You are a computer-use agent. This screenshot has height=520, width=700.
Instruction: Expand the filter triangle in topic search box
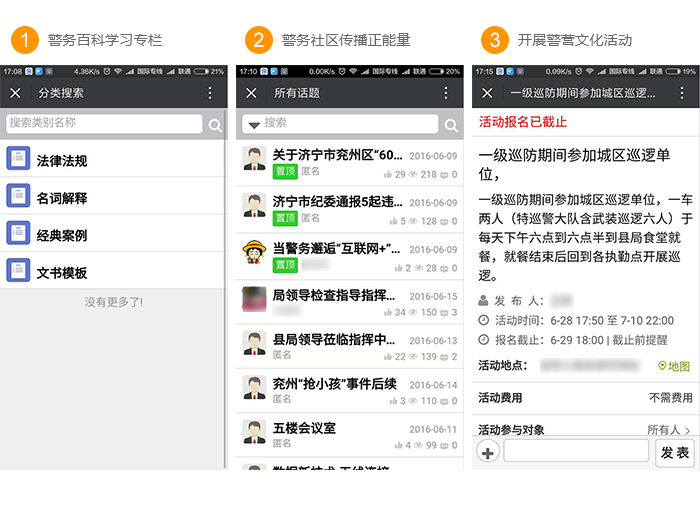[x=254, y=125]
